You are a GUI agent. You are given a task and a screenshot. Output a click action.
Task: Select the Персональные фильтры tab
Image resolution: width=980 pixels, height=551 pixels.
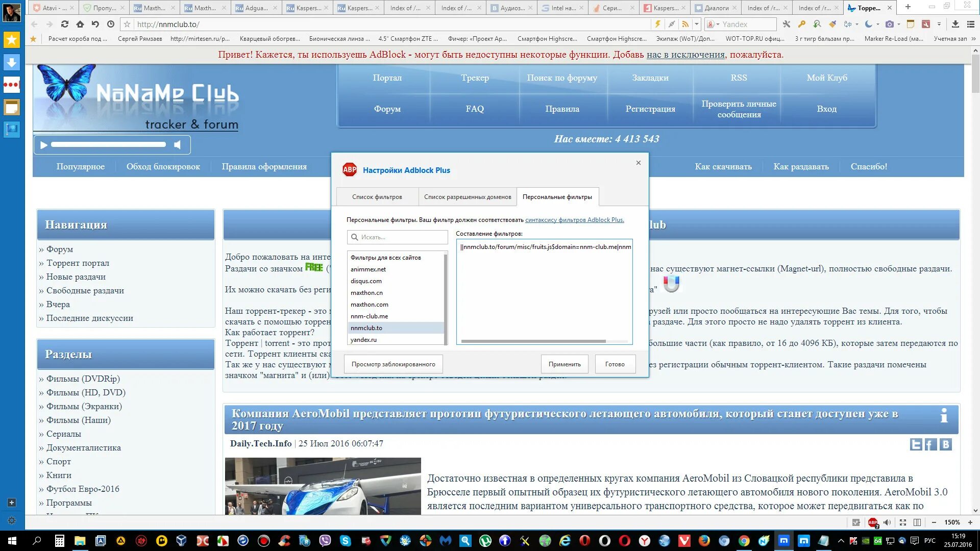pyautogui.click(x=557, y=196)
